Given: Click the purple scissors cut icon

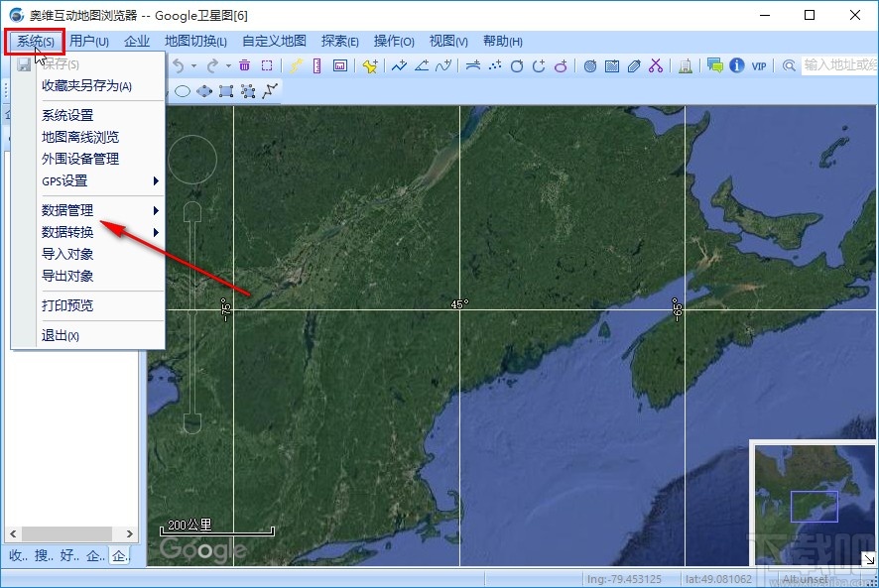Looking at the screenshot, I should click(656, 65).
